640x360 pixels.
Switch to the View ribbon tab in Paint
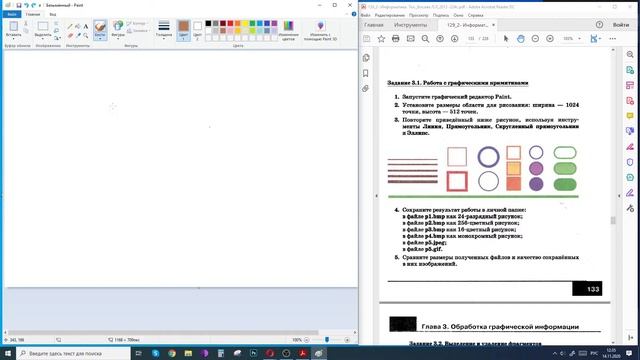(53, 14)
